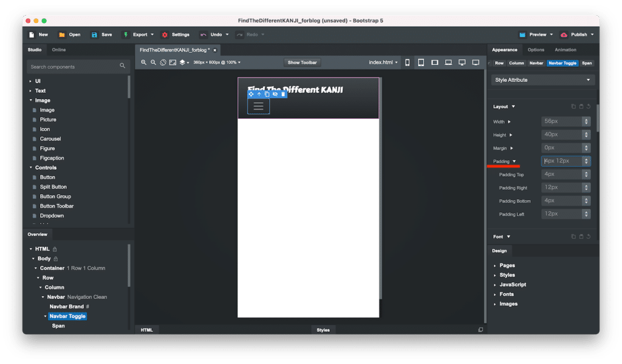Switch to the Animation tab
622x364 pixels.
[565, 50]
